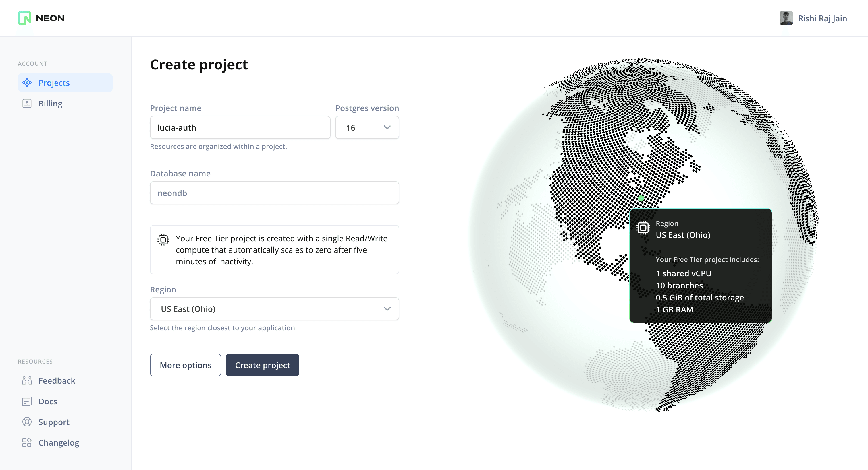Screen dimensions: 868x470
Task: Click the Neon logo icon
Action: pyautogui.click(x=25, y=18)
